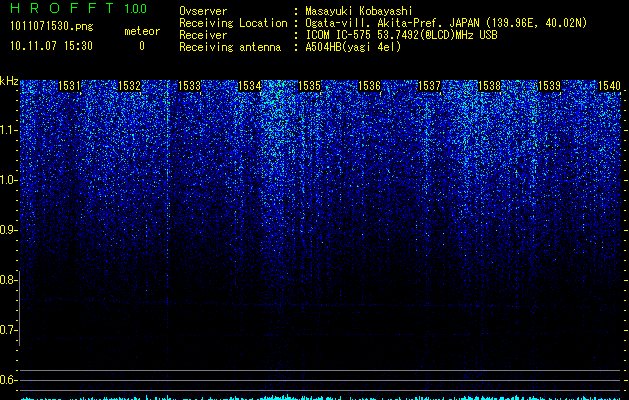Click the 1537 time marker
This screenshot has width=629, height=400.
(430, 86)
